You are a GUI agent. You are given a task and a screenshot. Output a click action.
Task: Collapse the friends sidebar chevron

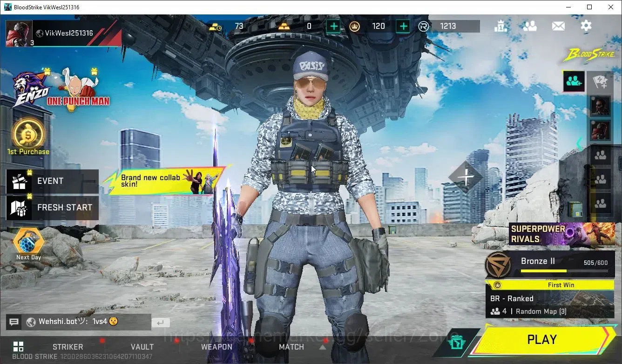[x=579, y=143]
